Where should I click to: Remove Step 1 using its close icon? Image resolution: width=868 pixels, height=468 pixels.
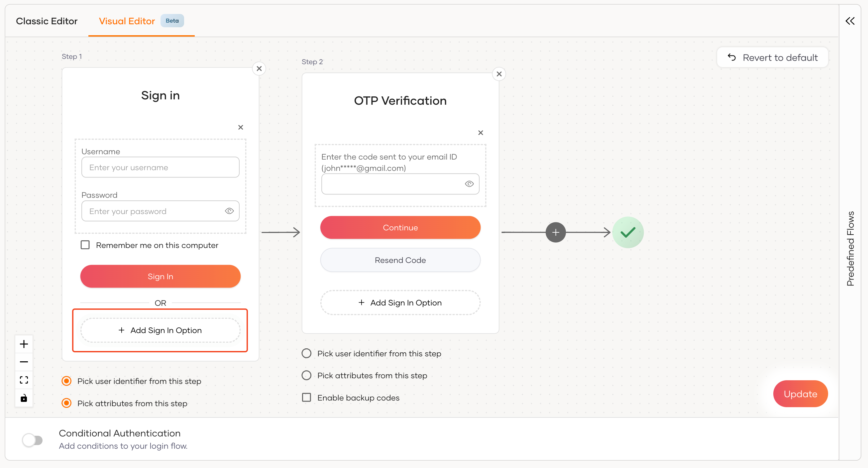click(259, 69)
